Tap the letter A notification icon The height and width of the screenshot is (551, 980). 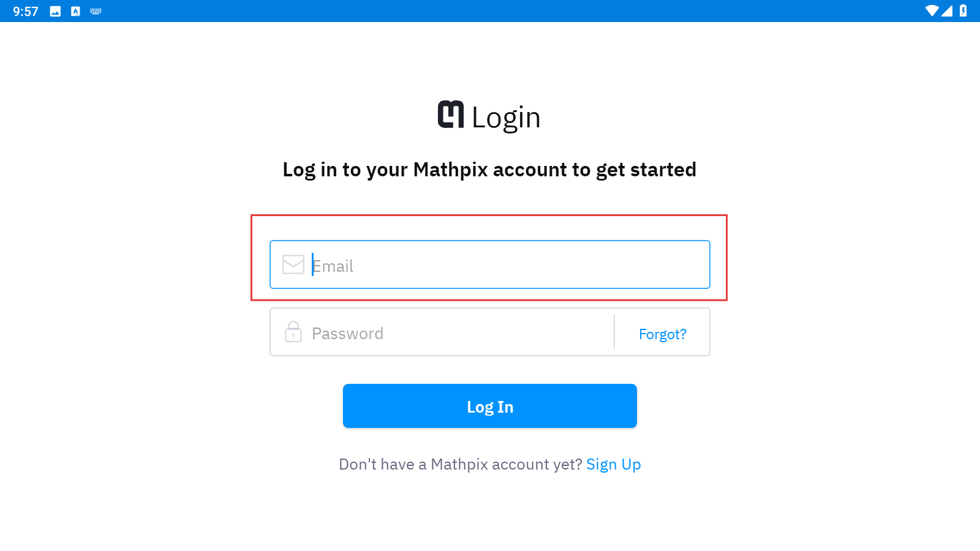[75, 11]
